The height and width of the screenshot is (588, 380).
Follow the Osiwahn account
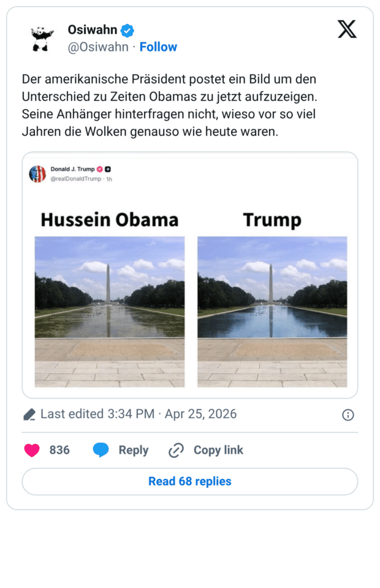(x=159, y=47)
